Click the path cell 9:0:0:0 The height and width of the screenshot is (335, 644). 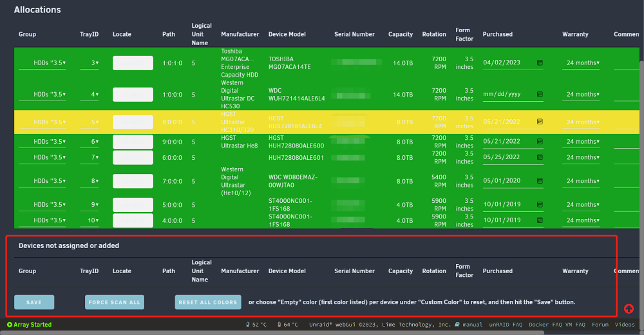pos(172,142)
